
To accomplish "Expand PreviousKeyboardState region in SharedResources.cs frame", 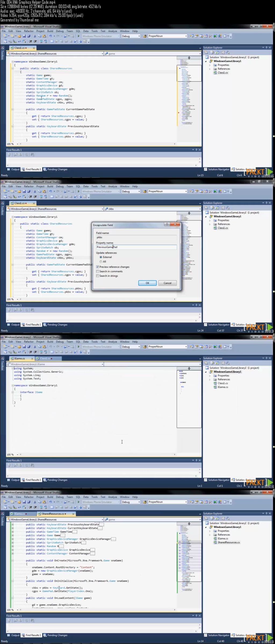I will tap(12, 524).
